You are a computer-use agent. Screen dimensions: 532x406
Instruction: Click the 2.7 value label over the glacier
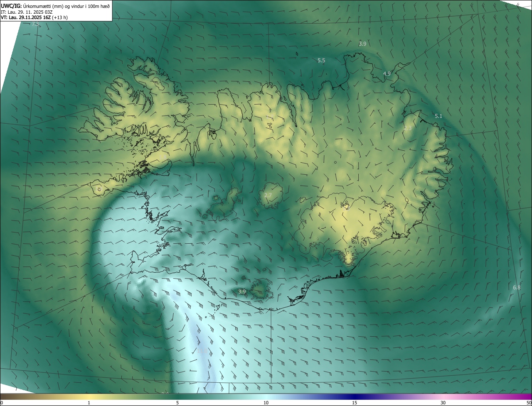coord(268,195)
